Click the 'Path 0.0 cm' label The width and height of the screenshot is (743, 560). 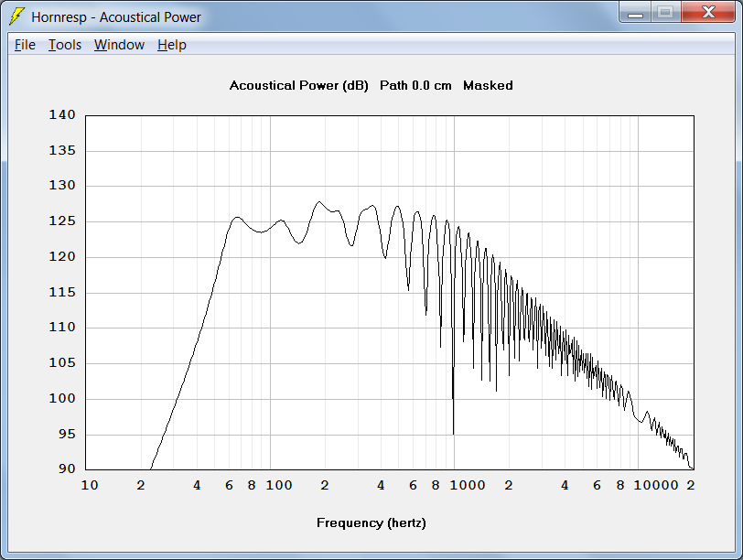click(x=415, y=86)
